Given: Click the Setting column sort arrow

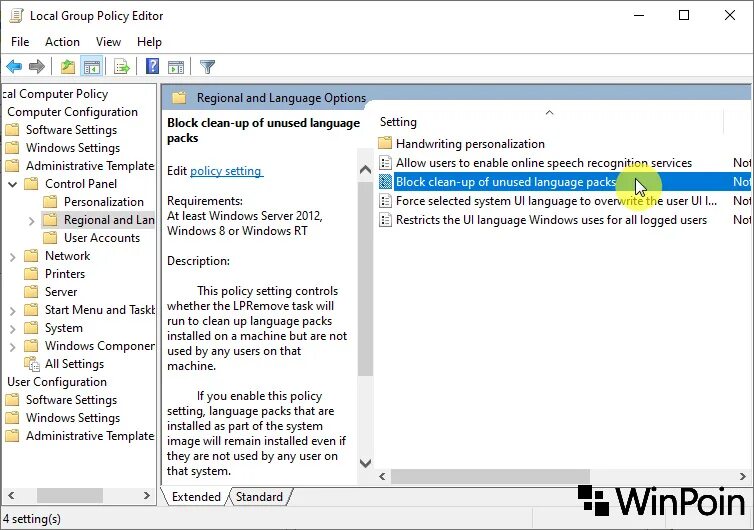Looking at the screenshot, I should 550,113.
